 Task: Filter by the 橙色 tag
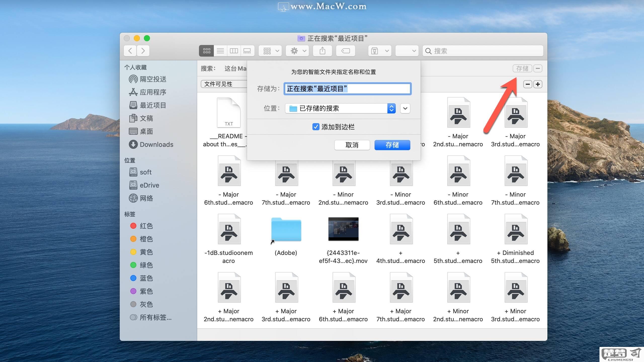pos(141,239)
